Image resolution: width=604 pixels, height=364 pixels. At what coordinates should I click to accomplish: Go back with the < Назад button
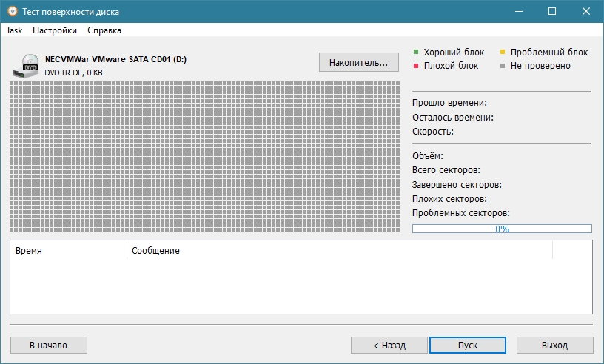[389, 345]
